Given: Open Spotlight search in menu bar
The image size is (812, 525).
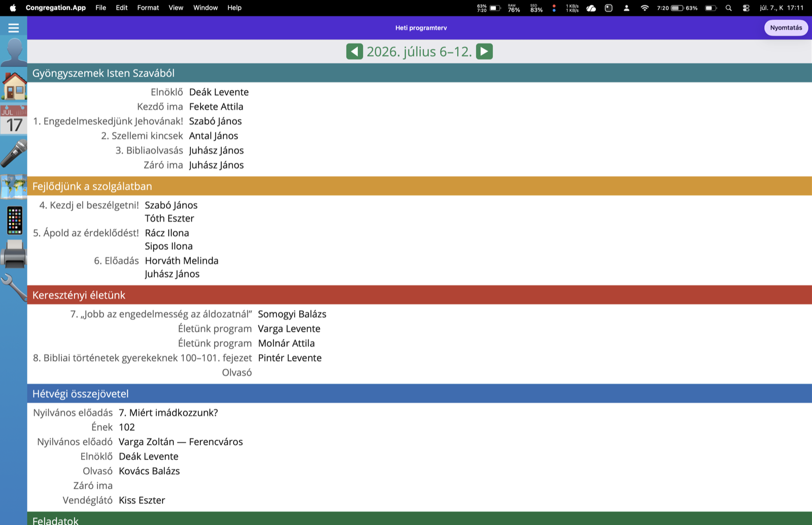Looking at the screenshot, I should tap(729, 8).
